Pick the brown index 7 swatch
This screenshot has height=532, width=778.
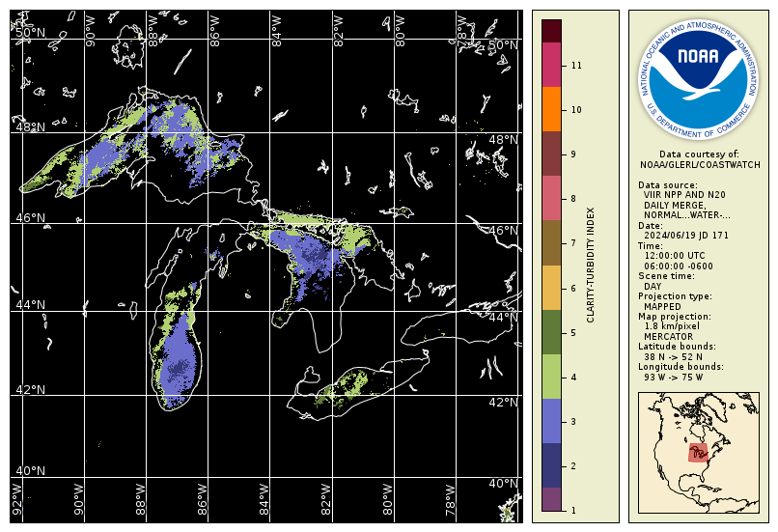(551, 243)
